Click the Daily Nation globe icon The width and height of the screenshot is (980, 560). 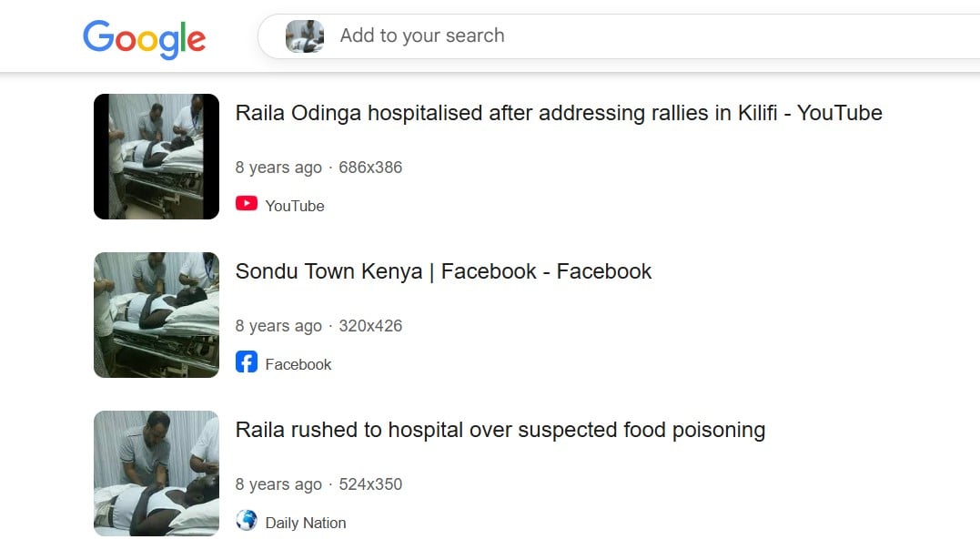coord(247,521)
